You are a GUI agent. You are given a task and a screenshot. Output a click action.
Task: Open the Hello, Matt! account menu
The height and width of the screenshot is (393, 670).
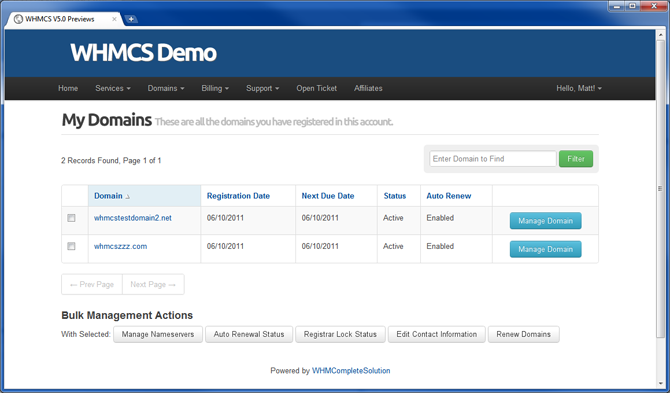pyautogui.click(x=579, y=88)
